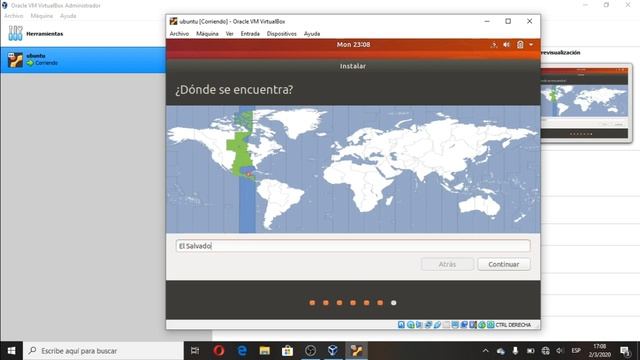Open Ayuda menu in ubuntu VM window
640x360 pixels.
(x=312, y=33)
